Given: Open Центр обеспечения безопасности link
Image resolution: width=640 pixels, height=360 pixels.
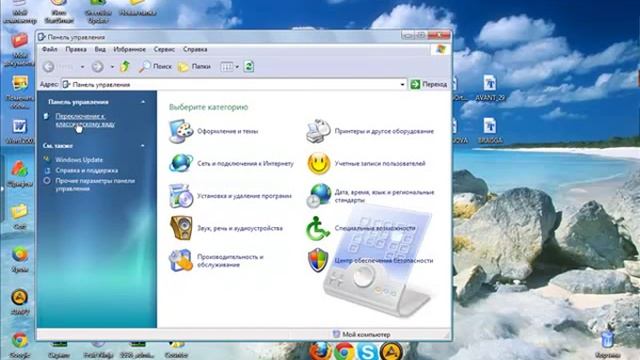Looking at the screenshot, I should tap(384, 260).
